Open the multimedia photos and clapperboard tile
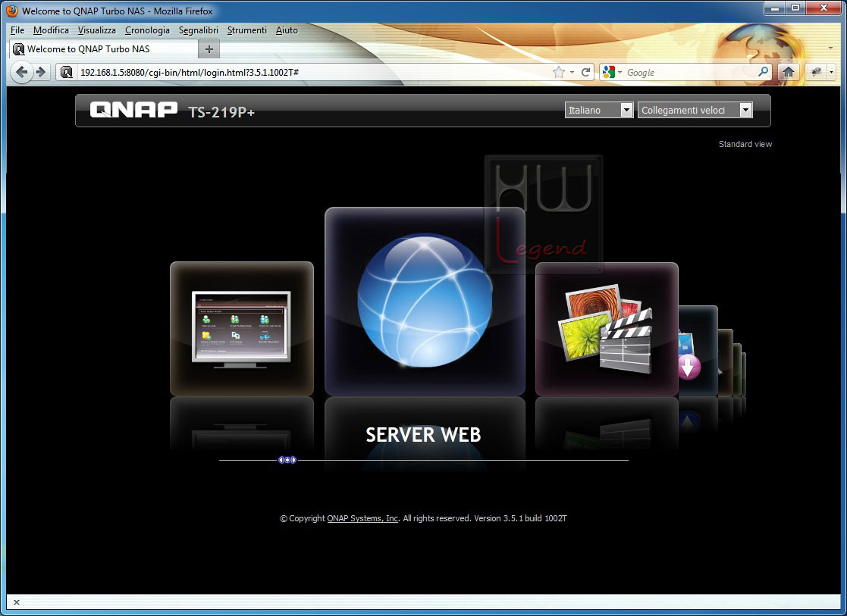Screen dimensions: 847x616 click(607, 330)
